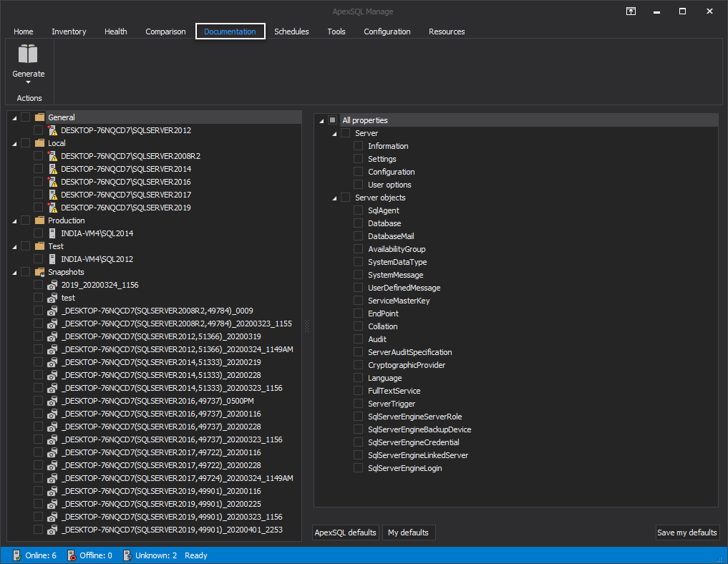
Task: Click the INDIA-VM4\SQL2014 server icon
Action: pyautogui.click(x=52, y=233)
